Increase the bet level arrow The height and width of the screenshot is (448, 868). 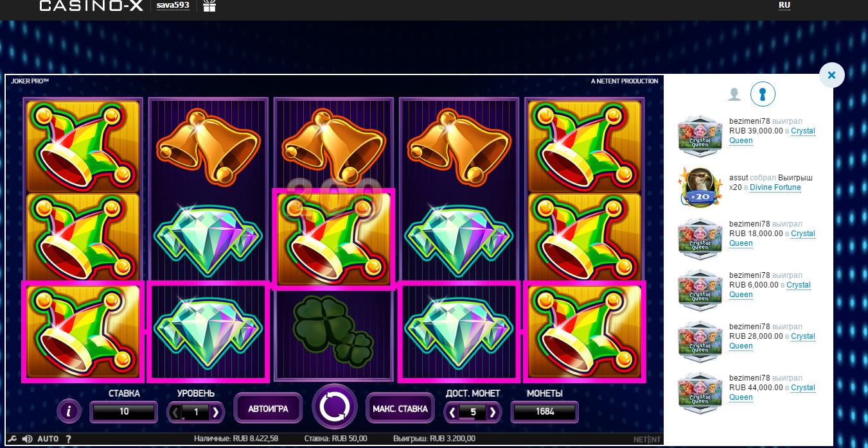point(216,412)
